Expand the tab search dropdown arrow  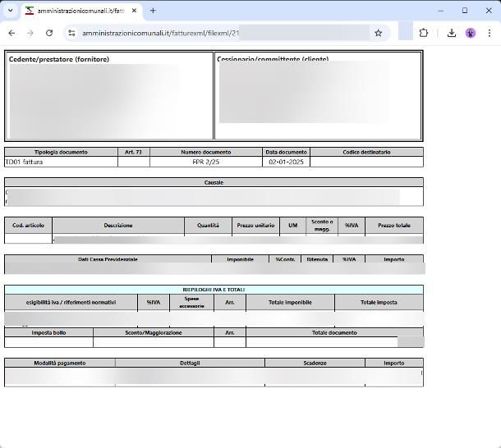point(11,11)
